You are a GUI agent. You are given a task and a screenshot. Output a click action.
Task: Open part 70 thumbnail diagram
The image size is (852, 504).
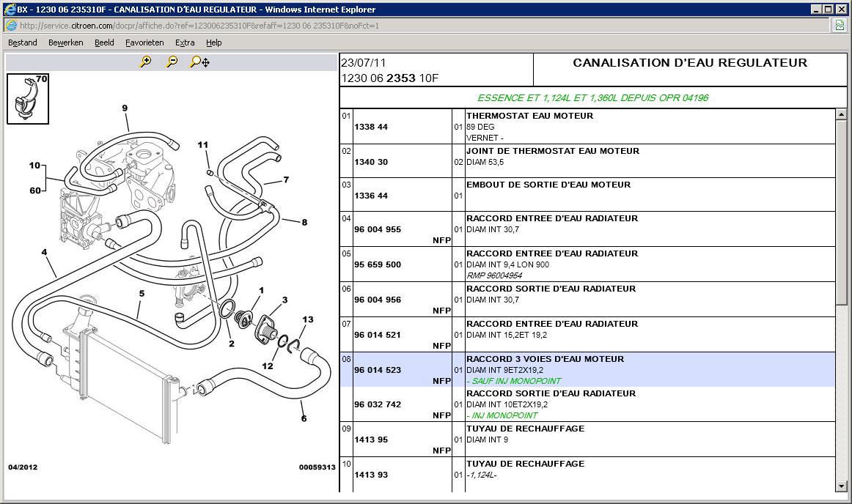pos(28,98)
